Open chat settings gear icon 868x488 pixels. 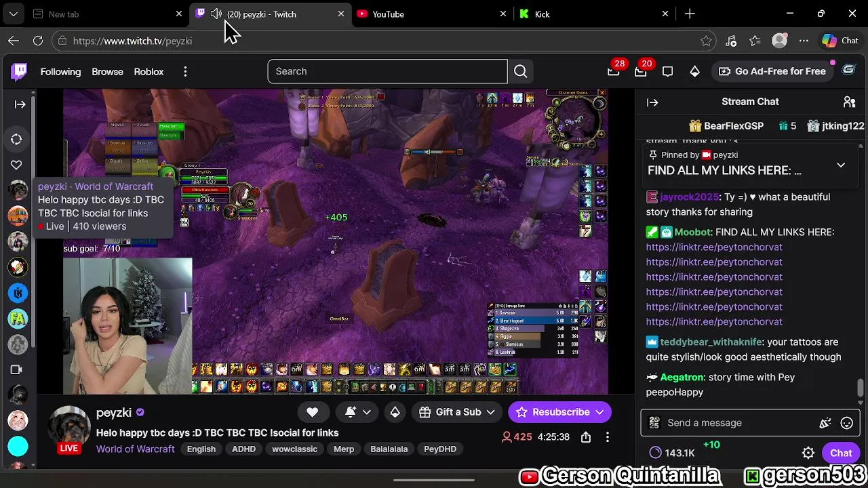(x=808, y=453)
